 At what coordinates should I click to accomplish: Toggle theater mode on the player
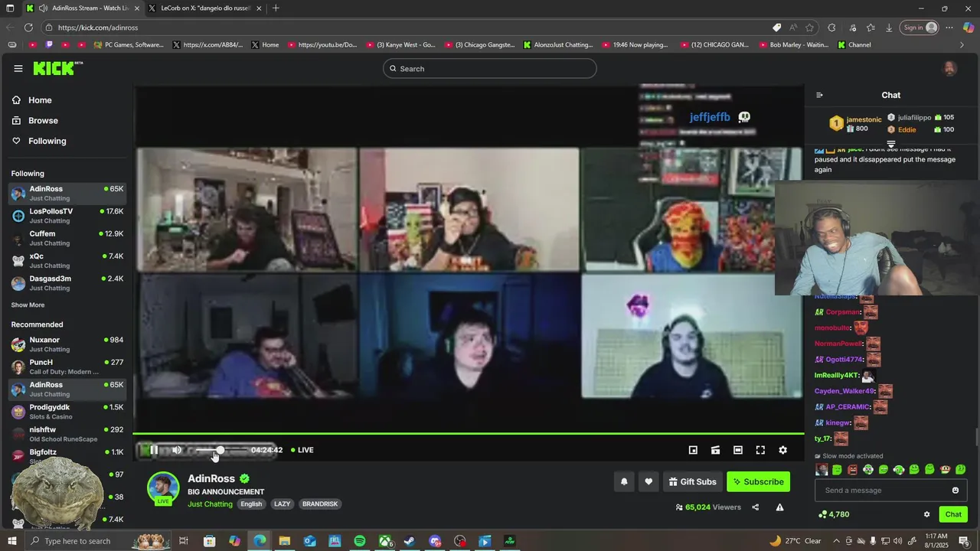coord(737,450)
